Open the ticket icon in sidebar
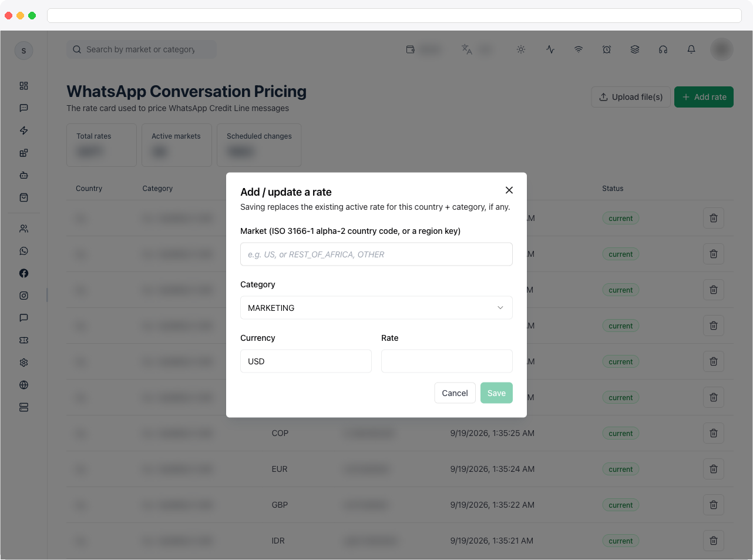The width and height of the screenshot is (753, 560). coord(23,340)
